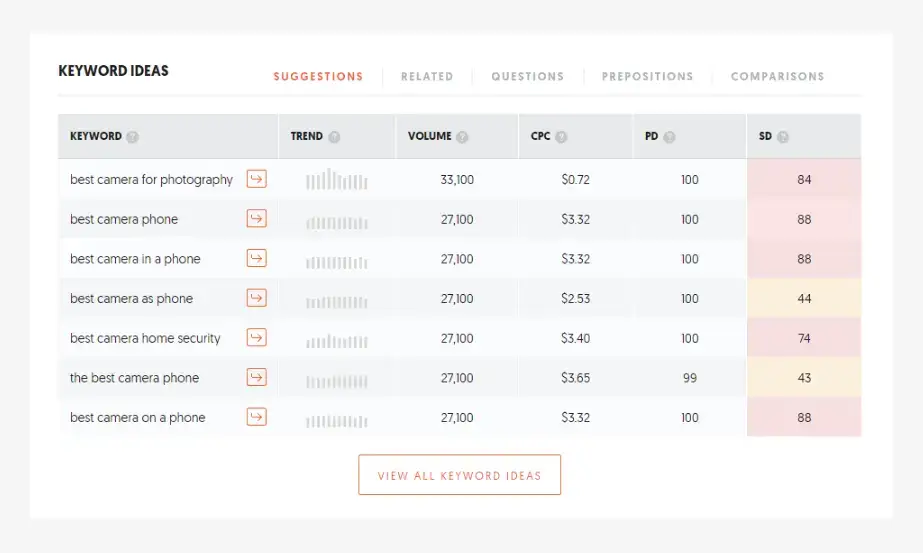Click arrow icon beside 'best camera for photography'

[257, 179]
